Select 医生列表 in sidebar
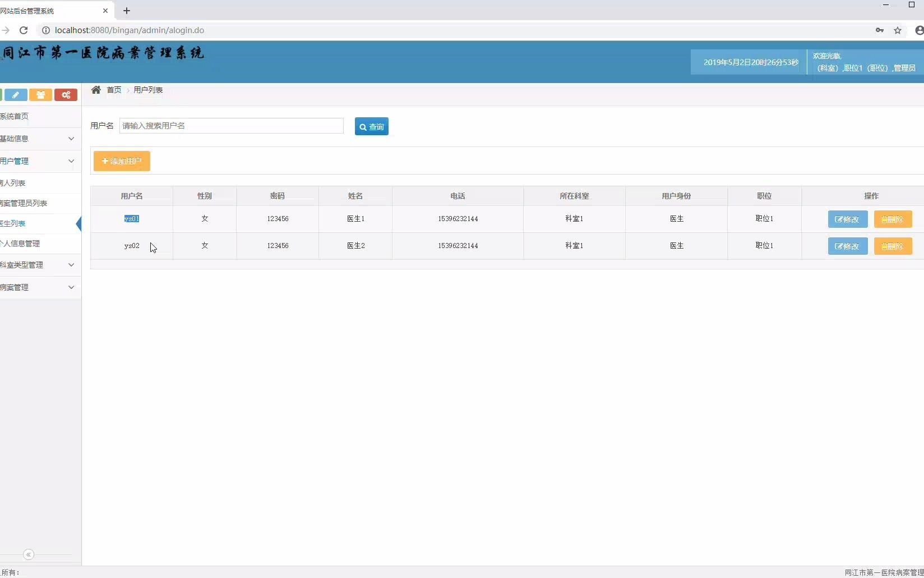 pos(40,223)
